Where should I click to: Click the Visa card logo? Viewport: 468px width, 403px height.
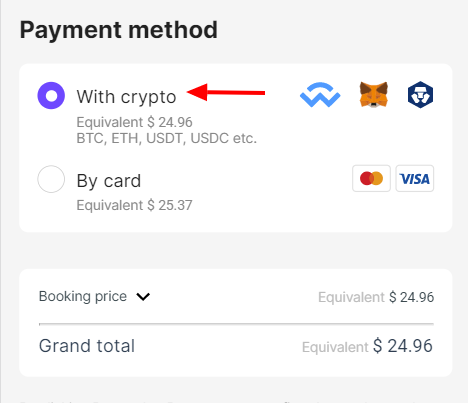(x=415, y=178)
